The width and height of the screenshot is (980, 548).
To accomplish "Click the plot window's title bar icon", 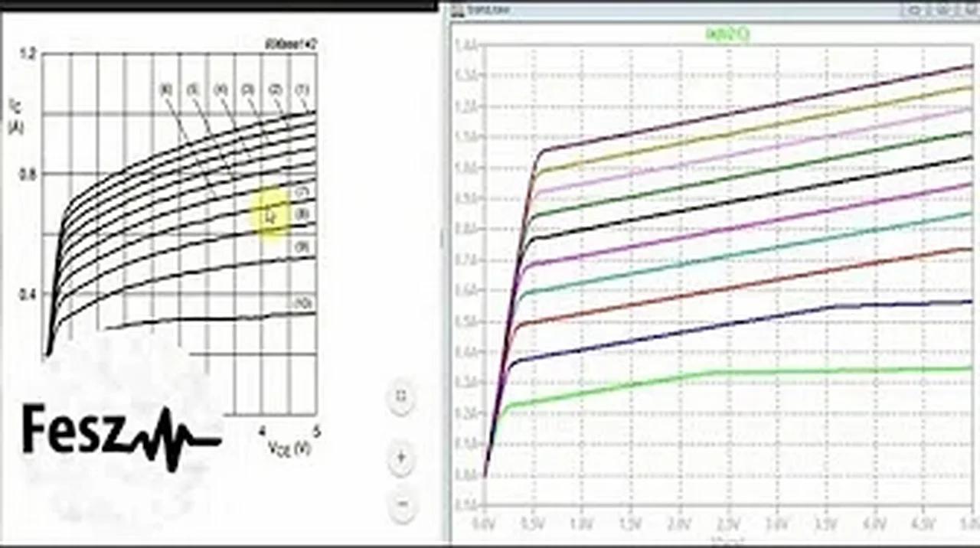I will [456, 10].
